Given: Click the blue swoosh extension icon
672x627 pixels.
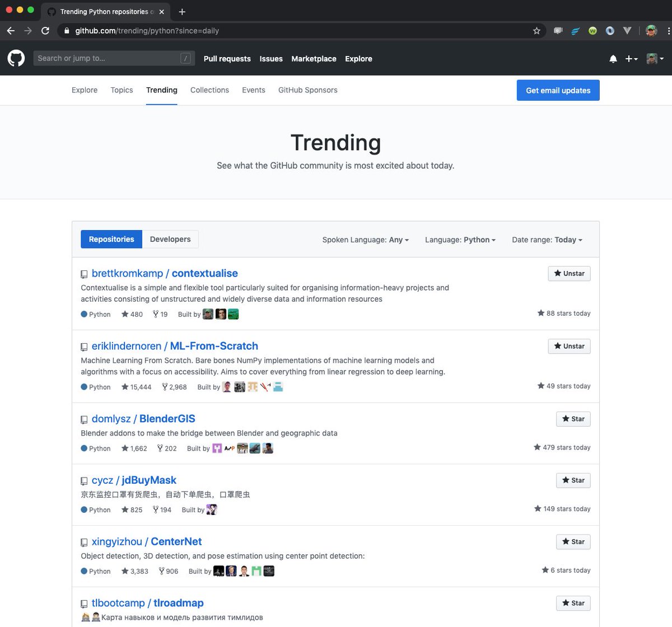Looking at the screenshot, I should coord(575,31).
